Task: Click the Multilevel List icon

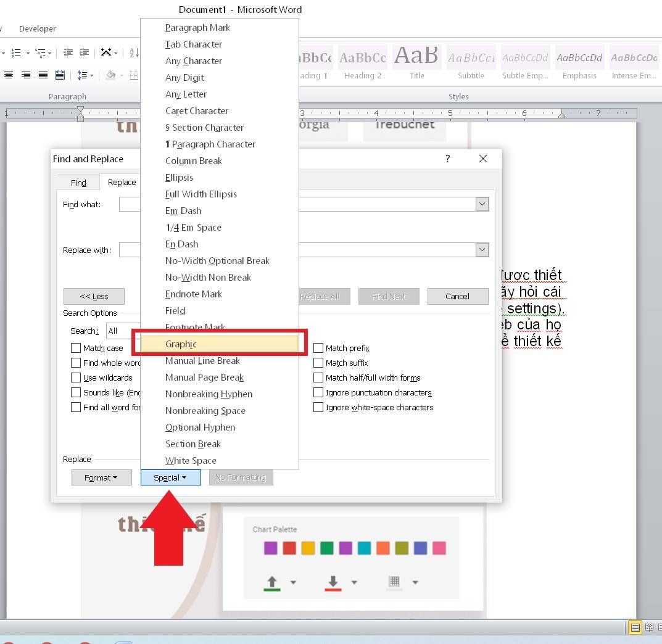Action: pyautogui.click(x=41, y=53)
